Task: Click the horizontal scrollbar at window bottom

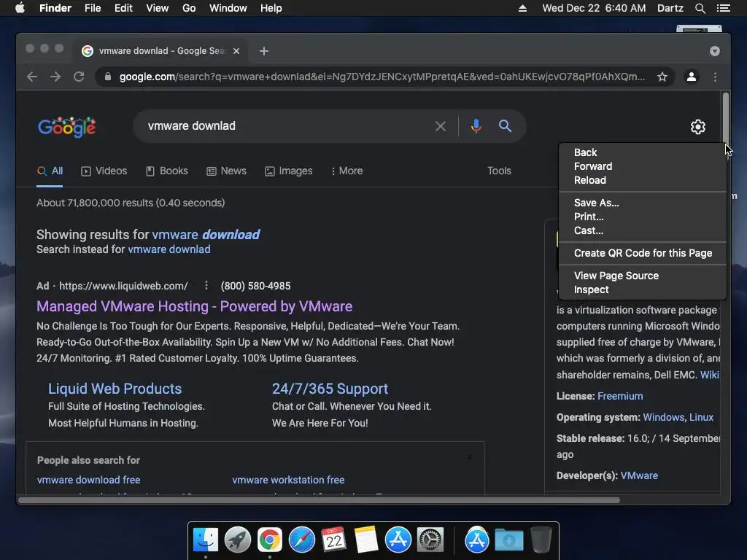Action: pos(320,500)
